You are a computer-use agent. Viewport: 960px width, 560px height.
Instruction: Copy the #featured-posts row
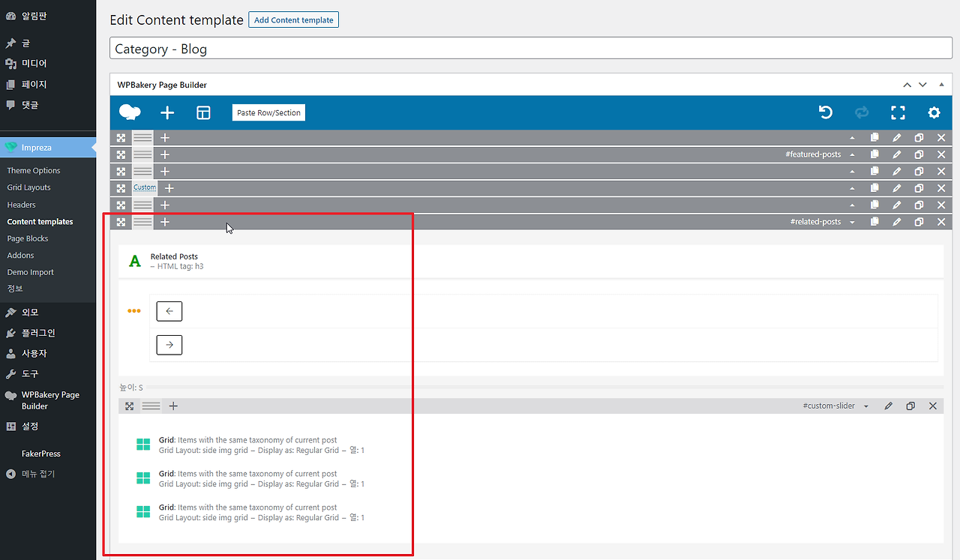(874, 154)
